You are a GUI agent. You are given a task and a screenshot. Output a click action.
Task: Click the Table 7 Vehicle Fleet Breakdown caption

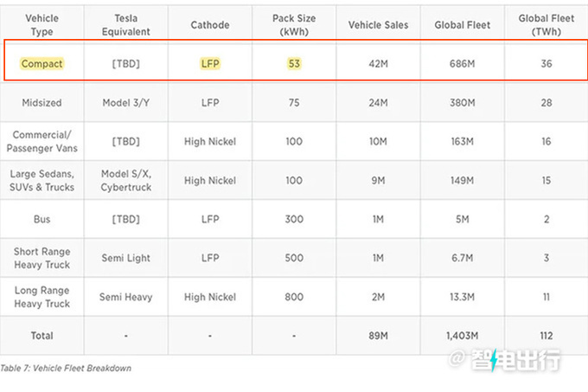pos(65,369)
